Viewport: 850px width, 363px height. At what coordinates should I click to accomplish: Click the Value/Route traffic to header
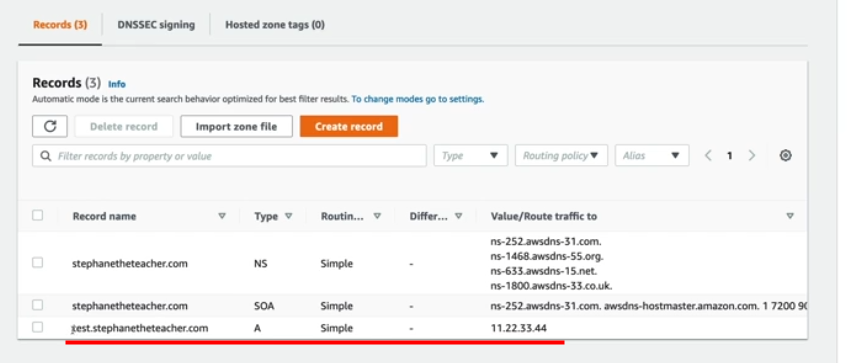click(x=544, y=216)
